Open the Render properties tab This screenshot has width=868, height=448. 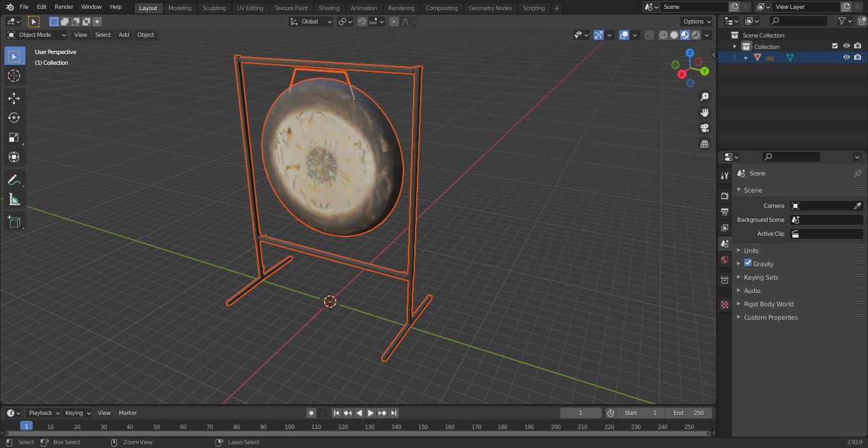click(x=724, y=196)
